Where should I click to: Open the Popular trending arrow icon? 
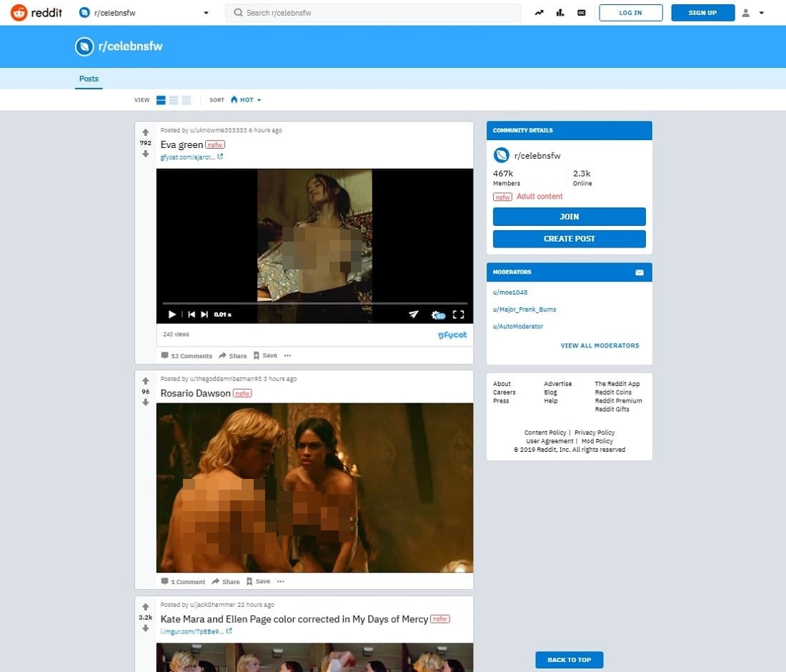[539, 13]
